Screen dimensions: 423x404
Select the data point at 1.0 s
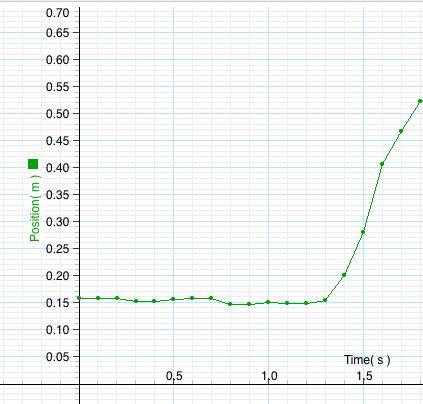[268, 302]
